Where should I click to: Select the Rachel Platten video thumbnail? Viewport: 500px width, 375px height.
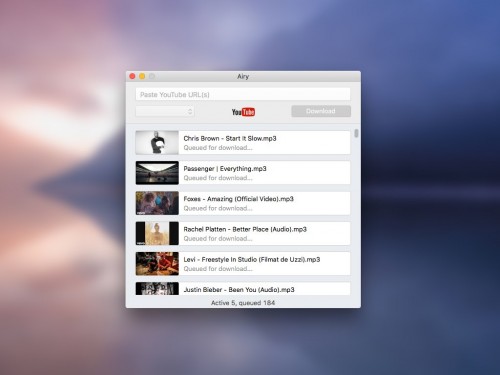point(157,233)
